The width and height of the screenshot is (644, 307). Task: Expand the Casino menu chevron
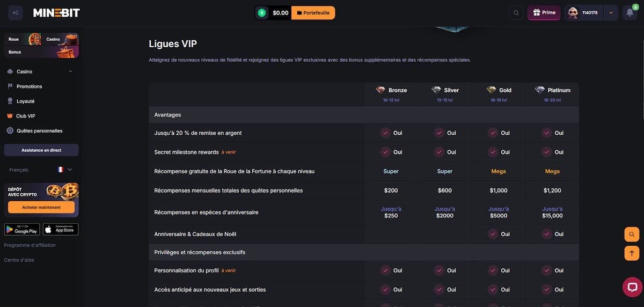tap(70, 71)
